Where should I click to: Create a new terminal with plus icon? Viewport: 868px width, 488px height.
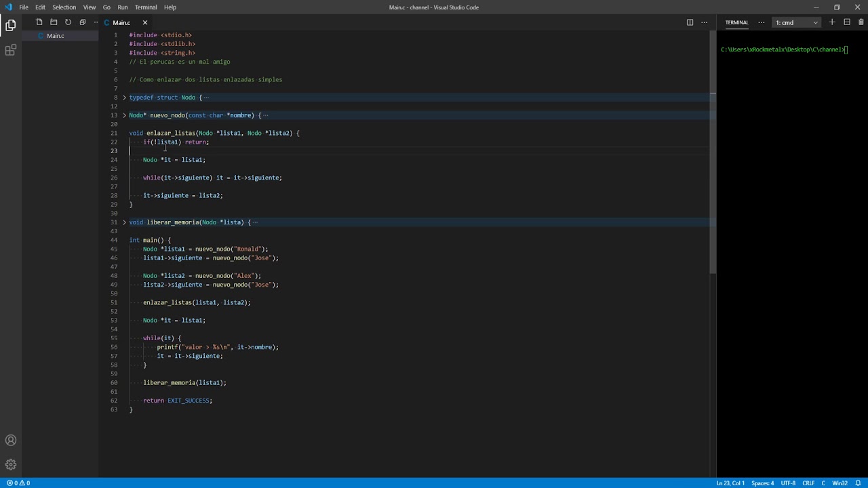pyautogui.click(x=832, y=22)
